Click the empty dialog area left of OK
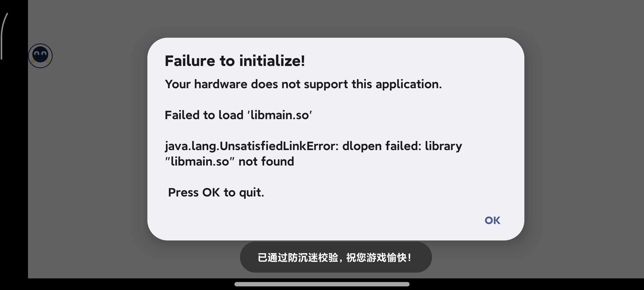Viewport: 644px width, 290px height. [313, 220]
